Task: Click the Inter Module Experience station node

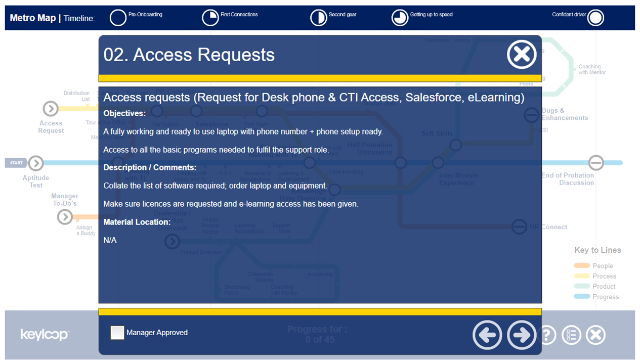Action: (x=438, y=163)
